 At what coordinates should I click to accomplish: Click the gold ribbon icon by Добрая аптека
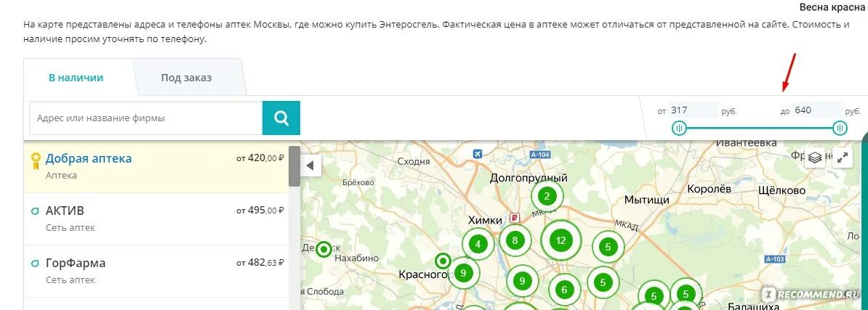tap(36, 161)
